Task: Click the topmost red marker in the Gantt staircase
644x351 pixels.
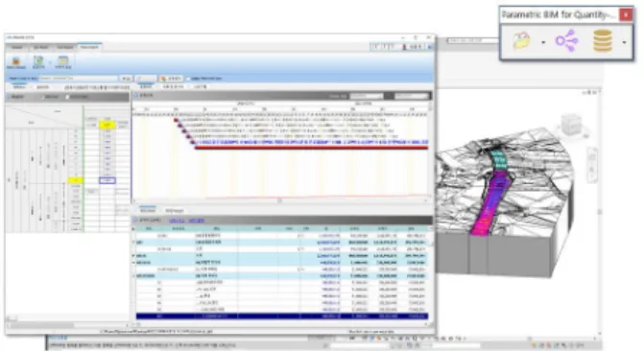Action: point(176,120)
